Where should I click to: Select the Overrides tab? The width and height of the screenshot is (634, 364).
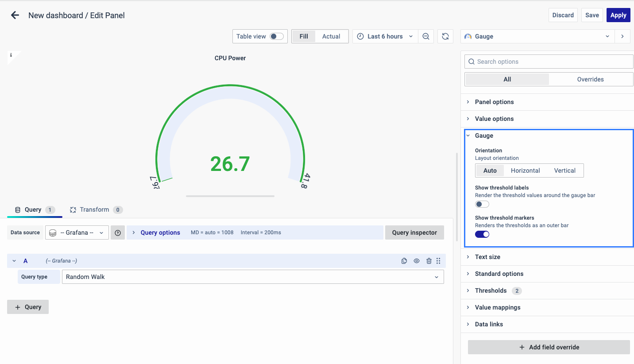tap(590, 79)
